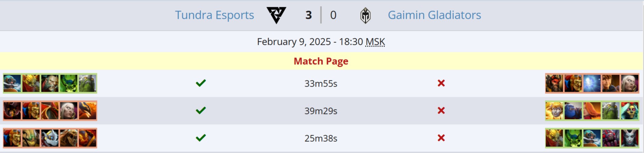
Task: Select the Io wisp hero icon
Action: (x=592, y=83)
